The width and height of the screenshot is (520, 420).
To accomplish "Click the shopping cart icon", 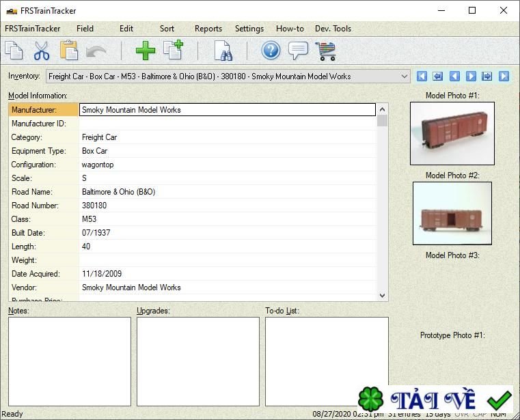I will 325,51.
